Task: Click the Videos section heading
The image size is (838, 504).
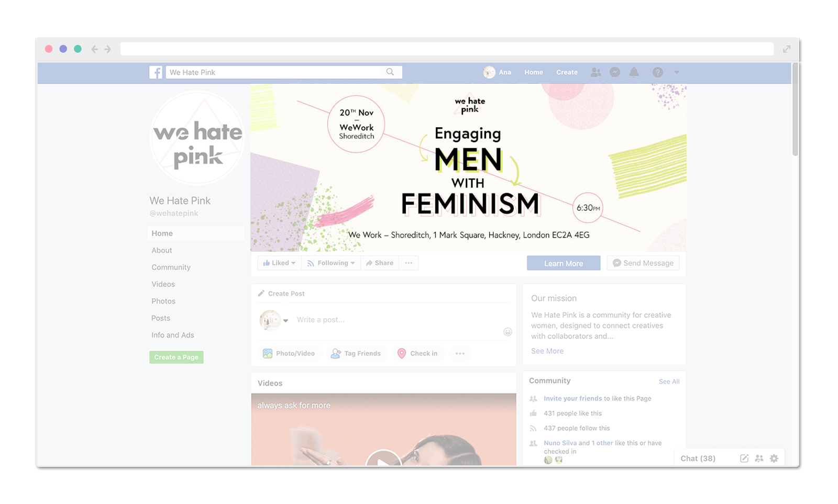Action: coord(270,383)
